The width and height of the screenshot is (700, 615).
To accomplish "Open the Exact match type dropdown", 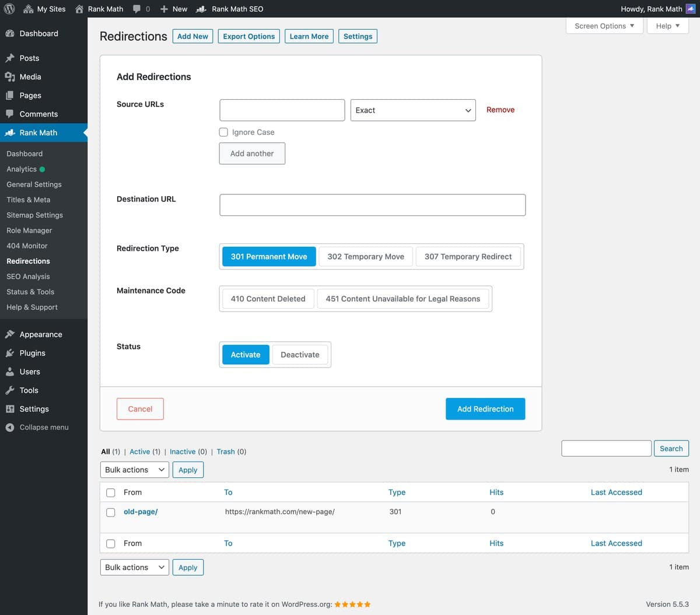I will tap(413, 110).
